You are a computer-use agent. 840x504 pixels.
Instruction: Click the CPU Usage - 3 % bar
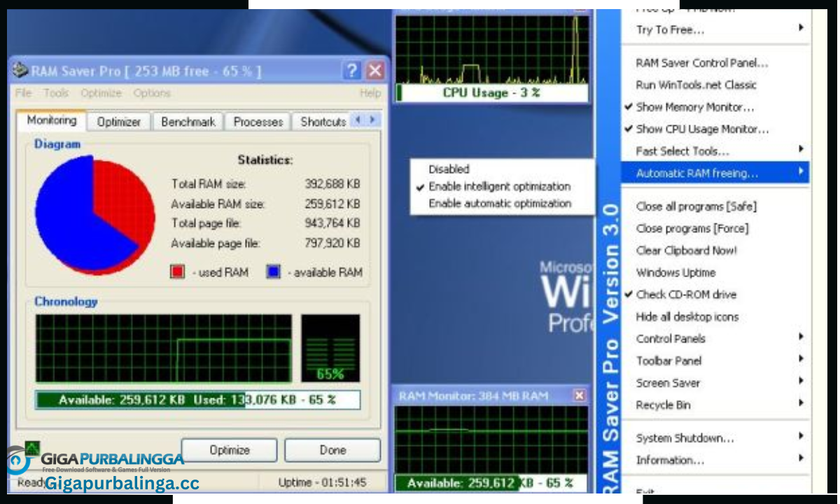492,93
